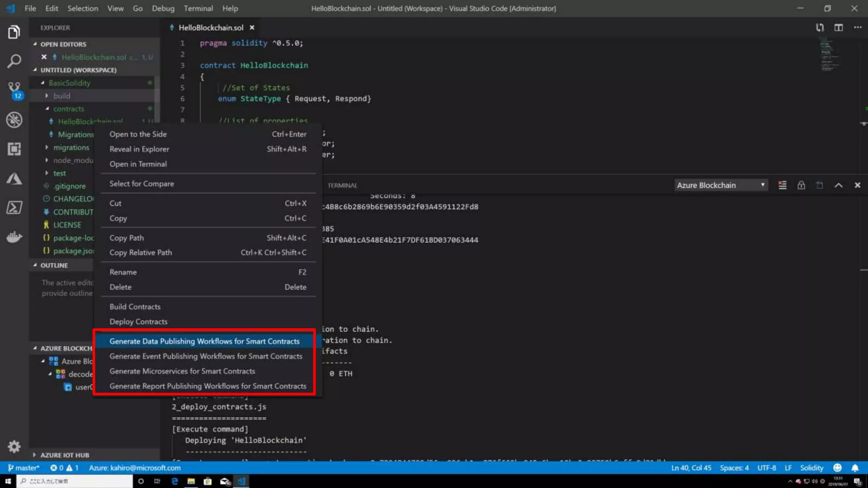Open the Azure view in activity bar
868x488 pixels.
tap(14, 178)
